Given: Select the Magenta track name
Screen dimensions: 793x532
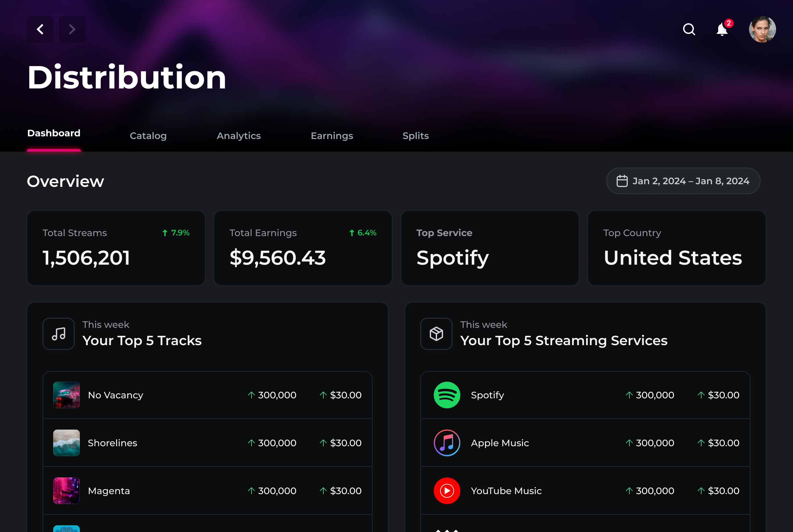Looking at the screenshot, I should click(x=108, y=491).
